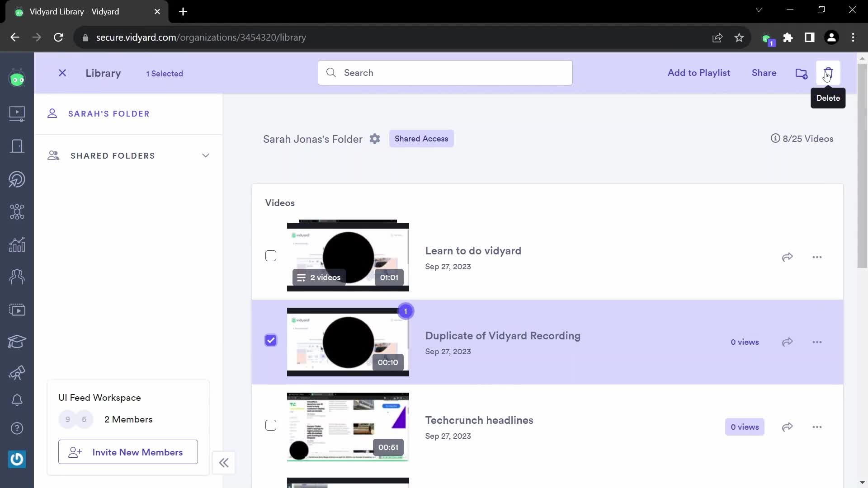Click the Delete trash can icon
The height and width of the screenshot is (488, 868).
[x=828, y=73]
